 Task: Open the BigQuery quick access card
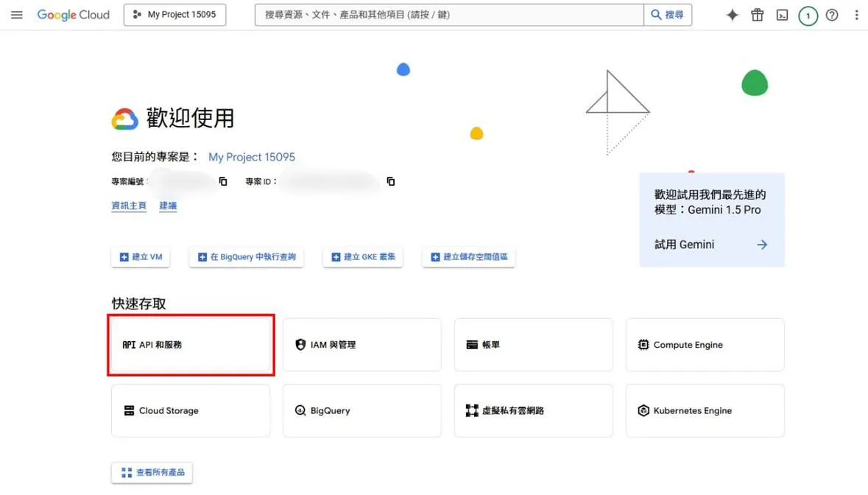(362, 411)
